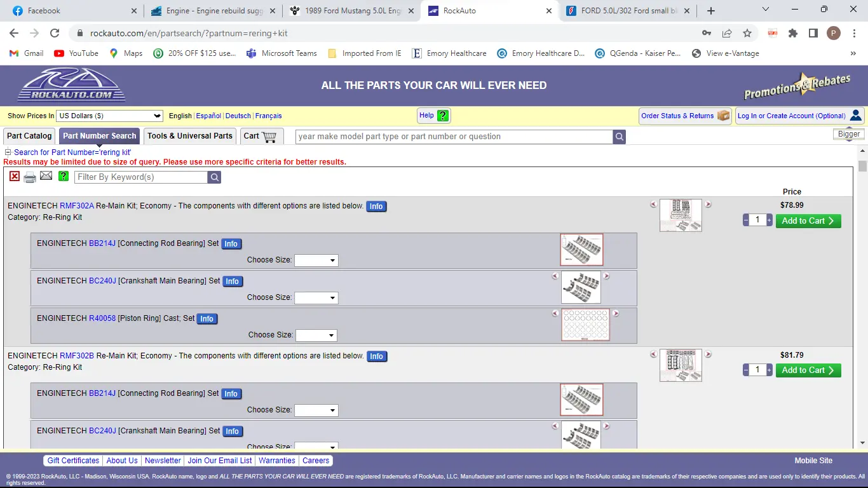This screenshot has height=488, width=868.
Task: Decrease quantity for RMF302A kit
Action: tap(746, 220)
